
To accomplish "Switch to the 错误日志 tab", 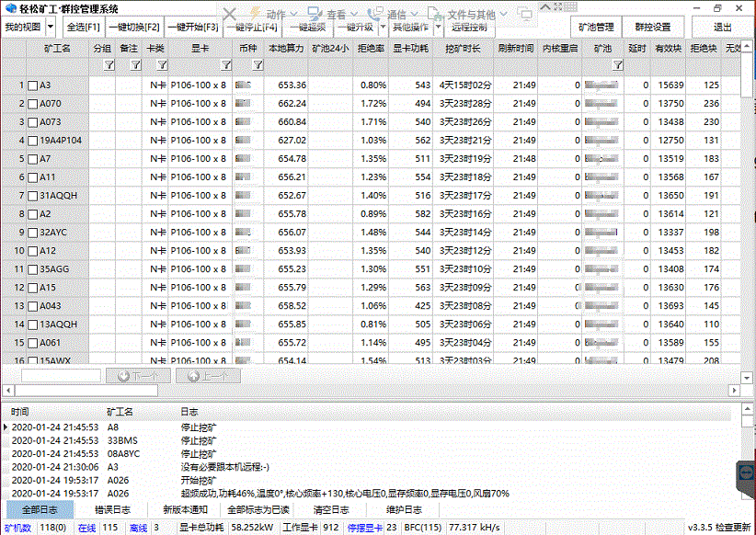I will pyautogui.click(x=112, y=509).
